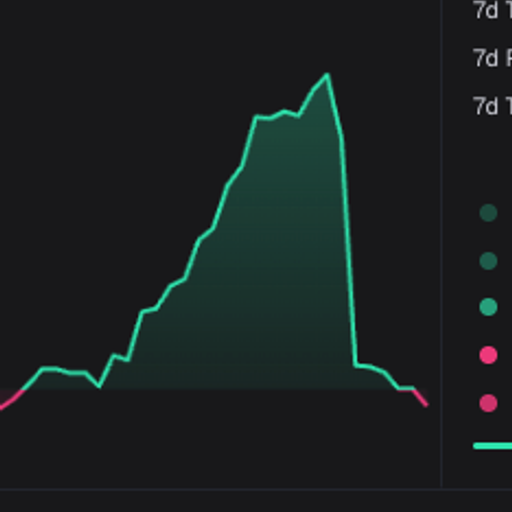This screenshot has height=512, width=512.
Task: Click the chart line's highest peak
Action: tap(327, 75)
